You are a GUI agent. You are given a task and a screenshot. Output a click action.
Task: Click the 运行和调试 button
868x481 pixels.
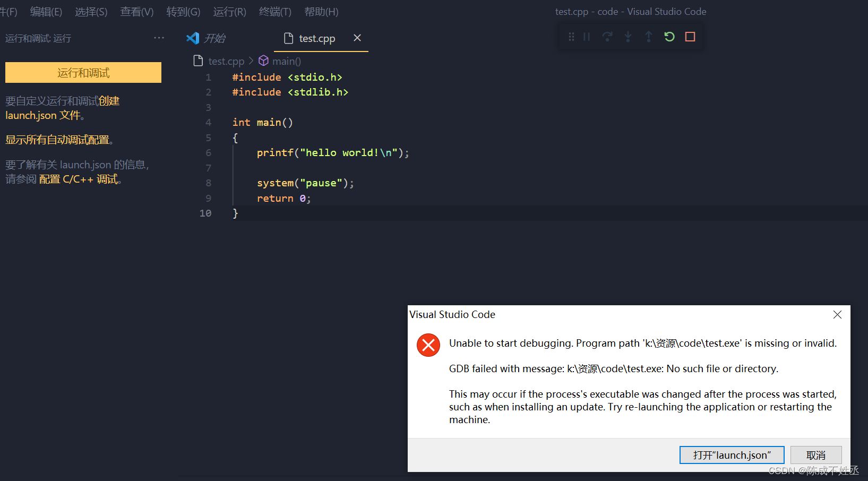click(x=83, y=73)
